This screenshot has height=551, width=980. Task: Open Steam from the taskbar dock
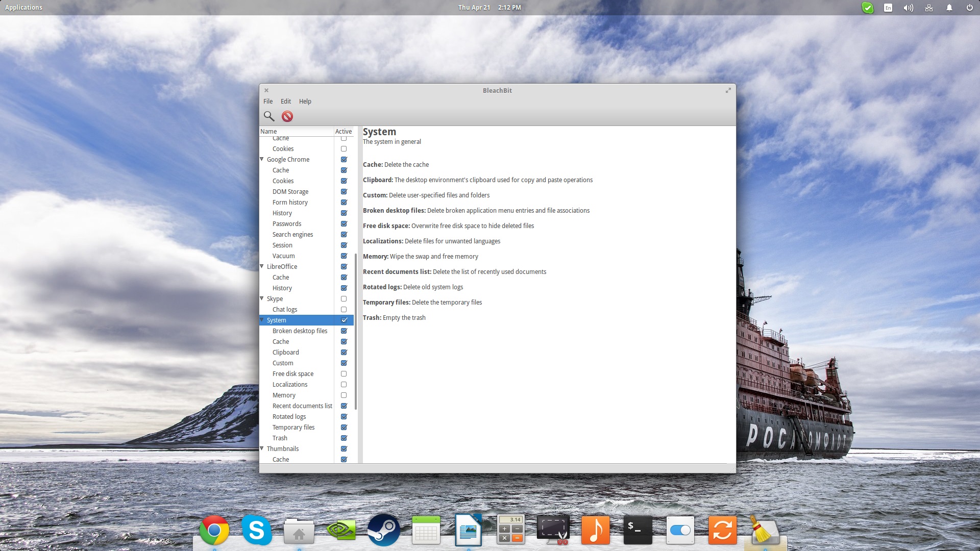click(x=383, y=531)
